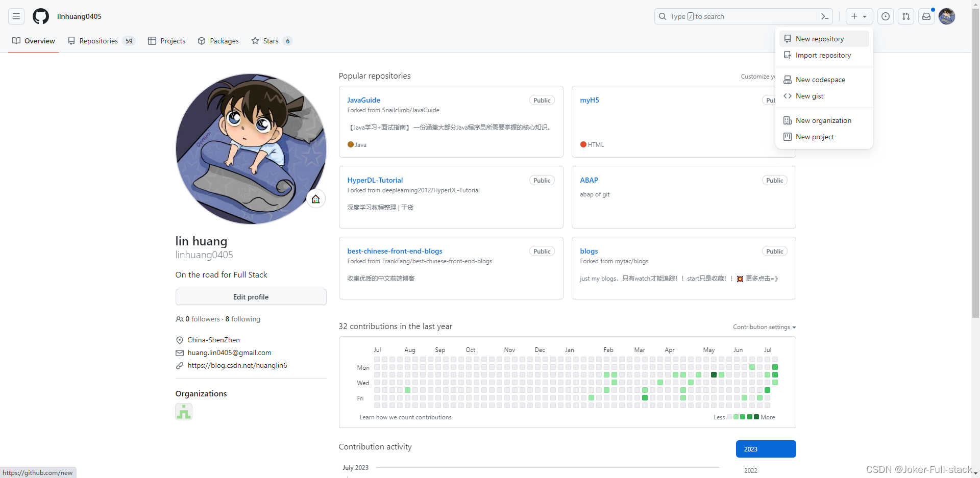Open the blog.csdn.net/huanglin6 website link
Viewport: 980px width, 478px height.
point(237,365)
